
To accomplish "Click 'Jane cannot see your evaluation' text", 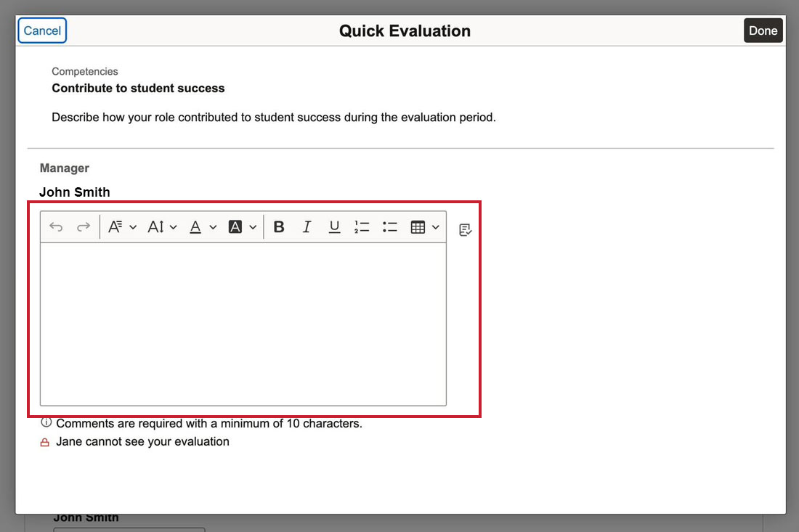I will point(142,442).
